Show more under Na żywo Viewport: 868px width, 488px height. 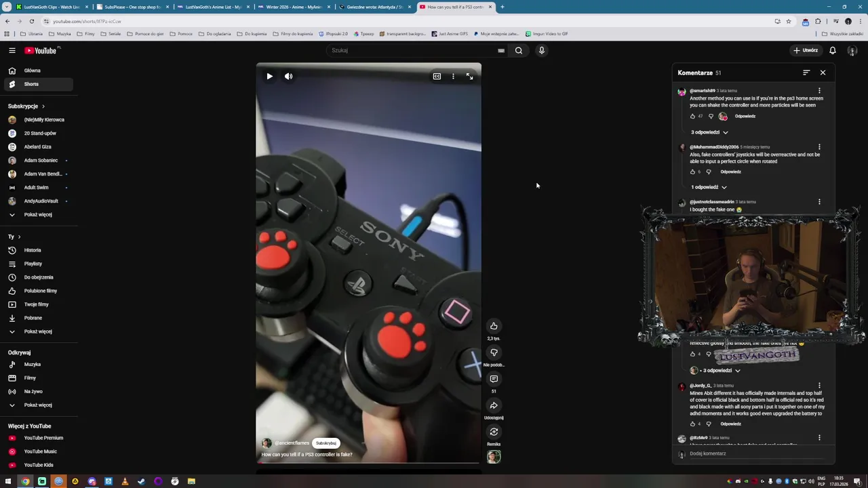38,405
